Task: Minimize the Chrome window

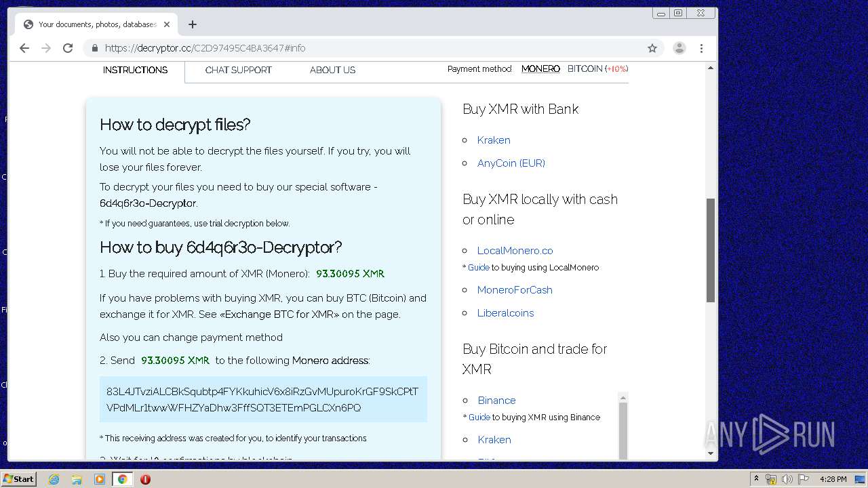Action: coord(660,13)
